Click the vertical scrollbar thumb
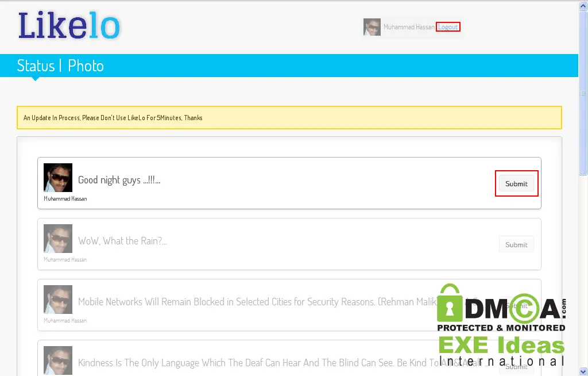 click(x=583, y=93)
